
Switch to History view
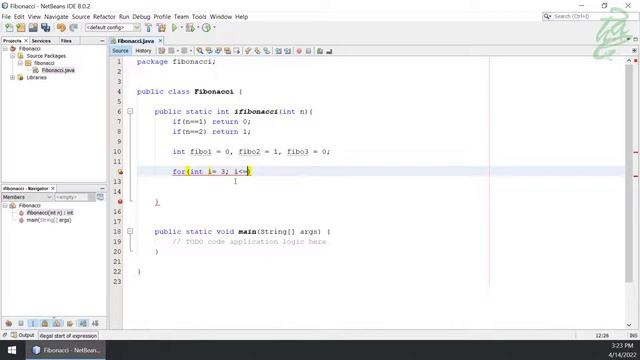[x=143, y=51]
